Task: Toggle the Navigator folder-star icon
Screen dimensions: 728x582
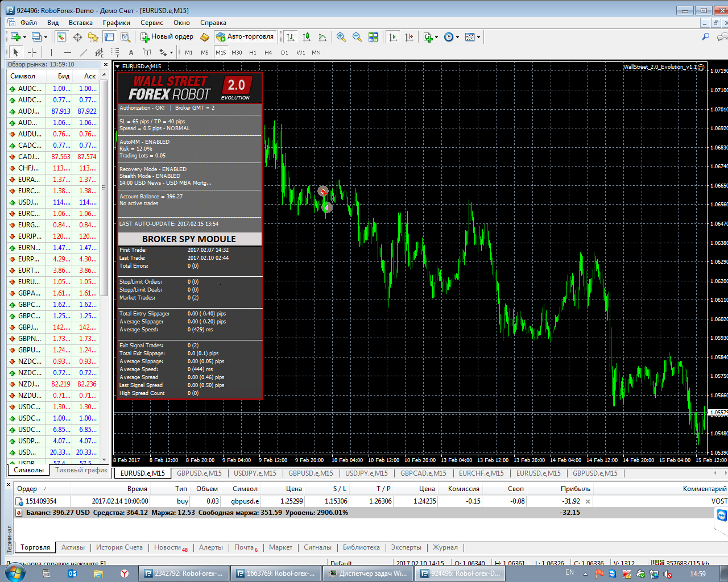Action: (93, 37)
